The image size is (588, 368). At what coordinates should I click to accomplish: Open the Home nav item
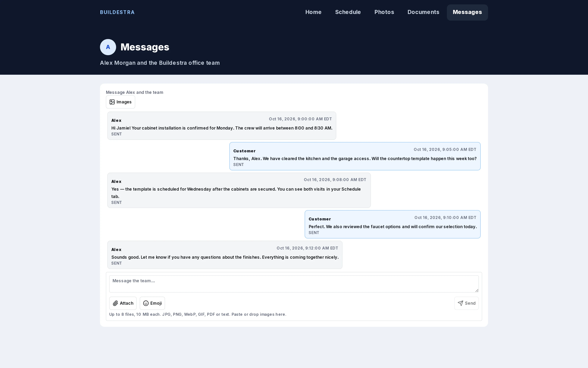313,12
